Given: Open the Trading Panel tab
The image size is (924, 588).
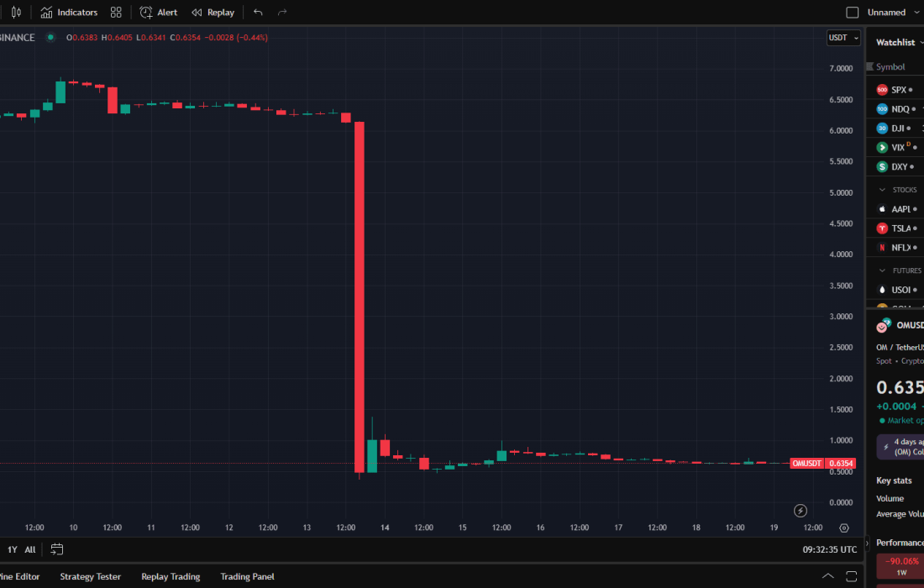Looking at the screenshot, I should (x=247, y=577).
